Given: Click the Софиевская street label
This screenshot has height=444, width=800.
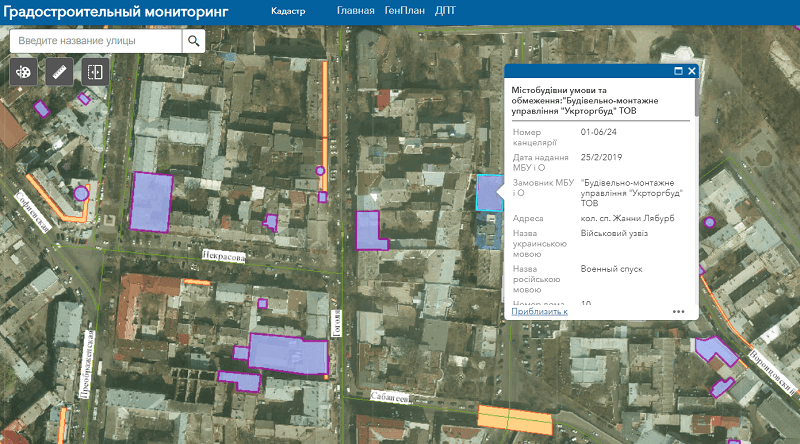Looking at the screenshot, I should (34, 211).
